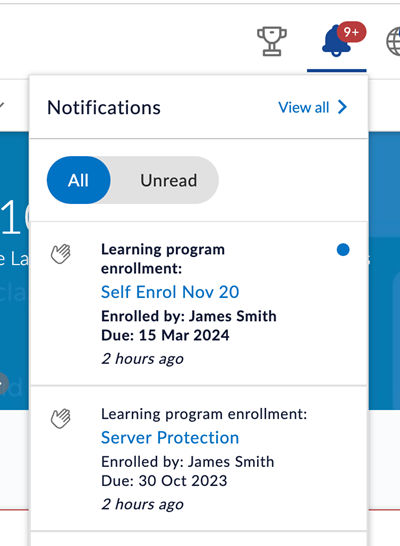Click 'Due: 15 Mar 2024' text

pos(165,335)
